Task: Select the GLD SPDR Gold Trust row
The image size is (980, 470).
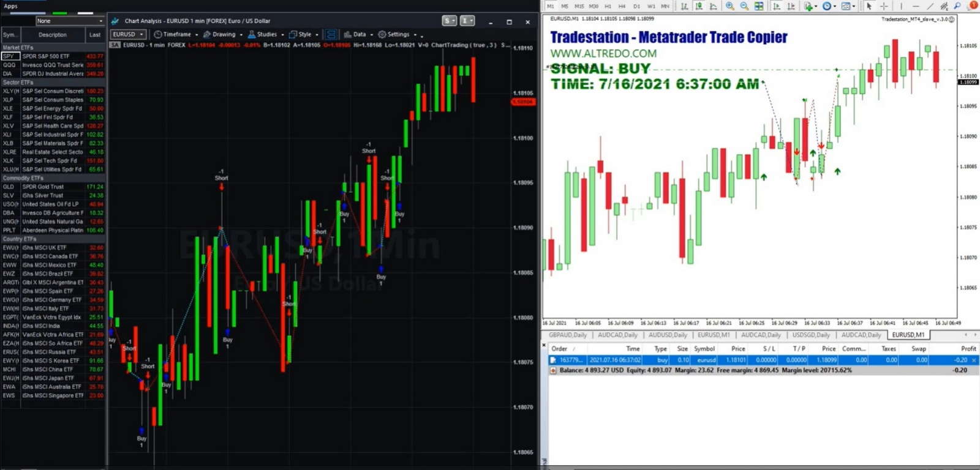Action: click(53, 187)
